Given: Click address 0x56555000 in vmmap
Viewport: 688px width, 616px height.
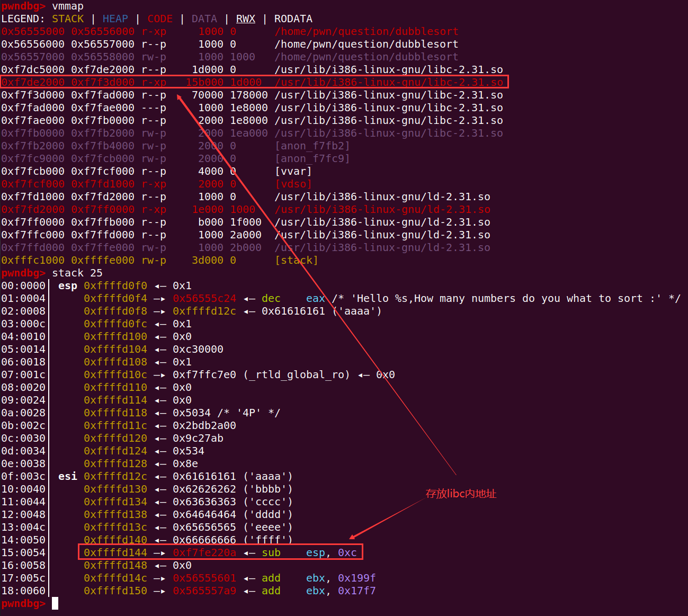Looking at the screenshot, I should (x=33, y=32).
